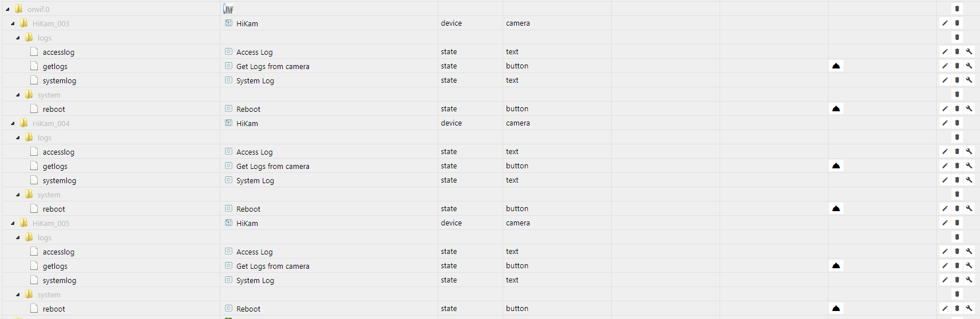Edit HiKam_005 getlogs with pencil icon
The width and height of the screenshot is (980, 319).
945,265
